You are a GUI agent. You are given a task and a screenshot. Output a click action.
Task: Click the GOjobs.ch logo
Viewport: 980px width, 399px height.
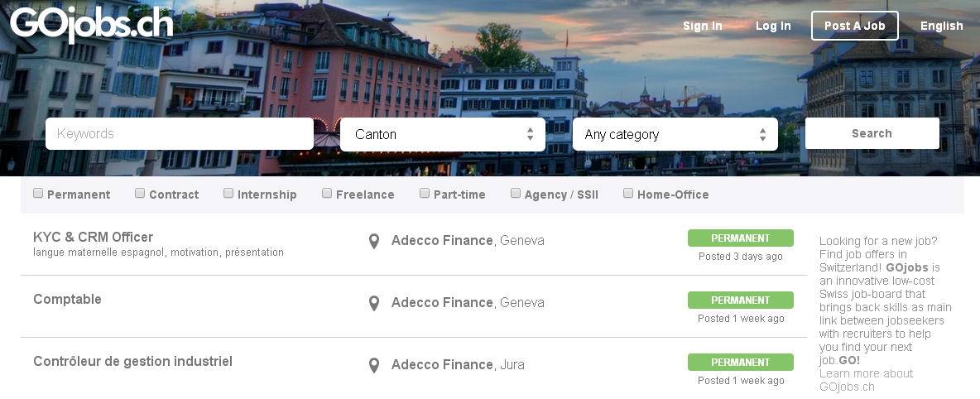tap(91, 24)
